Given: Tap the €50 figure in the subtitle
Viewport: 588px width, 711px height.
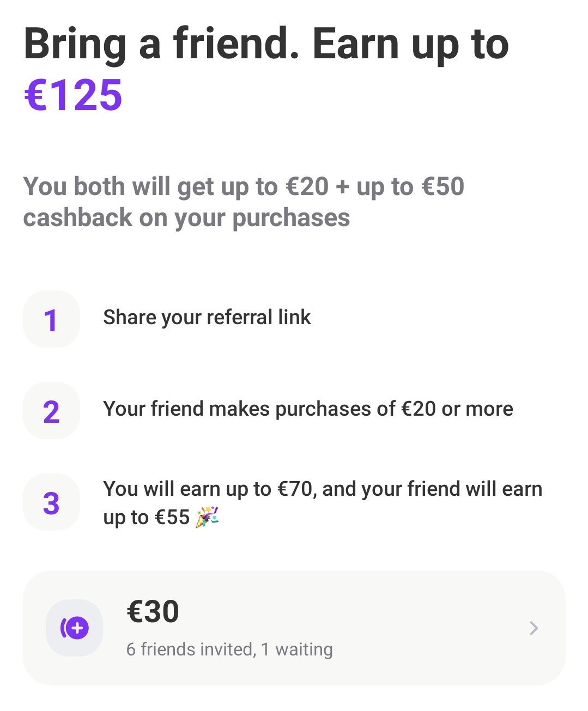Looking at the screenshot, I should (x=442, y=186).
